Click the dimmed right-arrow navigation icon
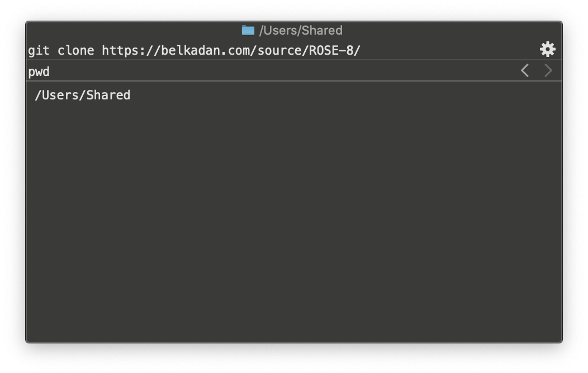Viewport: 588px width, 373px height. tap(547, 70)
